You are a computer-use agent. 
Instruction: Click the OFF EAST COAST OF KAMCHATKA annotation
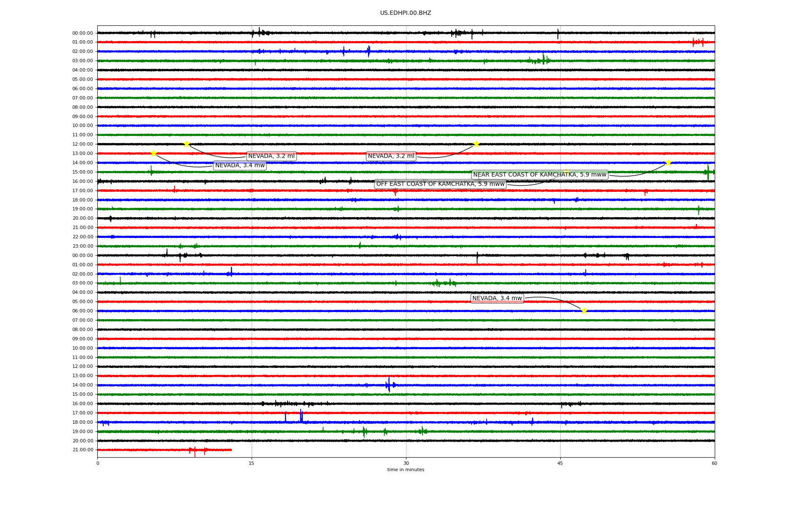point(440,184)
